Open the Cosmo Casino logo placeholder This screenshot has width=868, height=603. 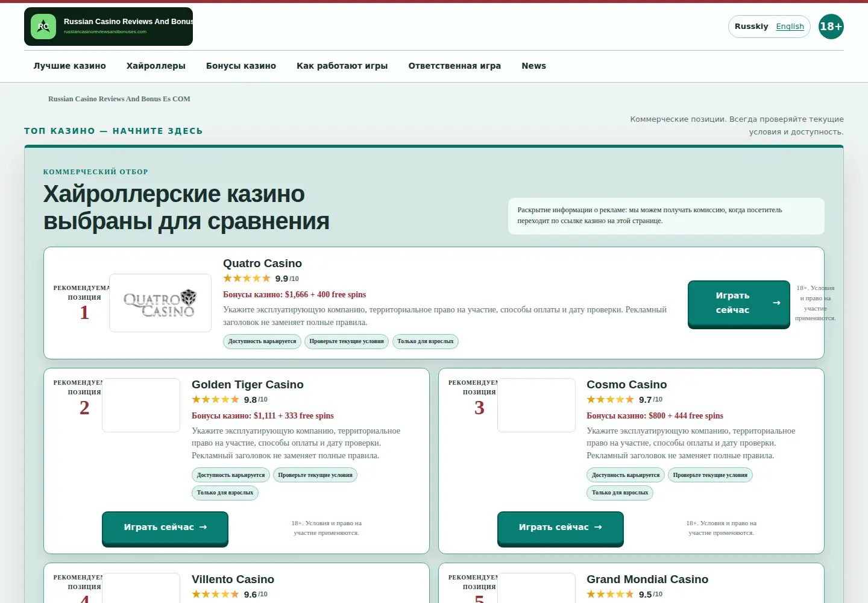click(x=536, y=405)
